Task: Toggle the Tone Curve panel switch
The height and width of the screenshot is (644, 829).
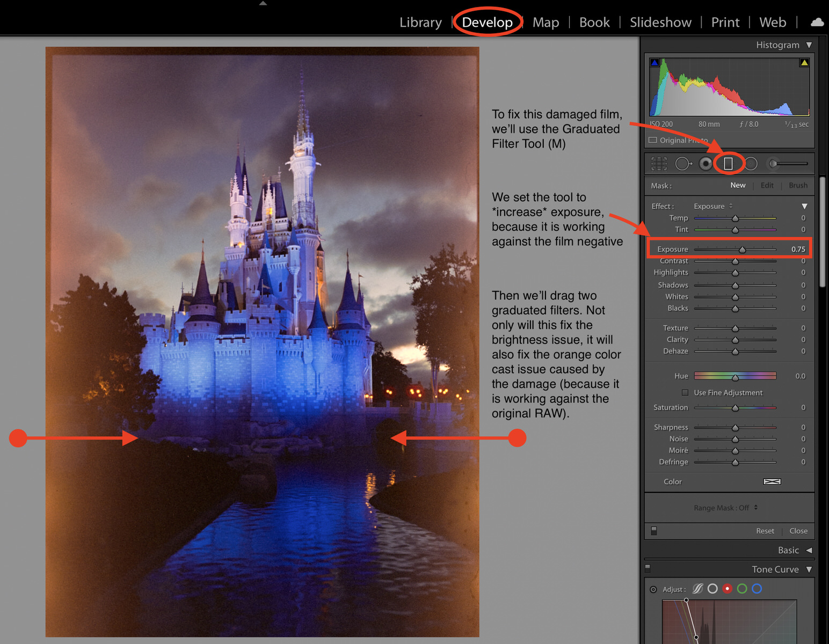Action: pos(648,567)
